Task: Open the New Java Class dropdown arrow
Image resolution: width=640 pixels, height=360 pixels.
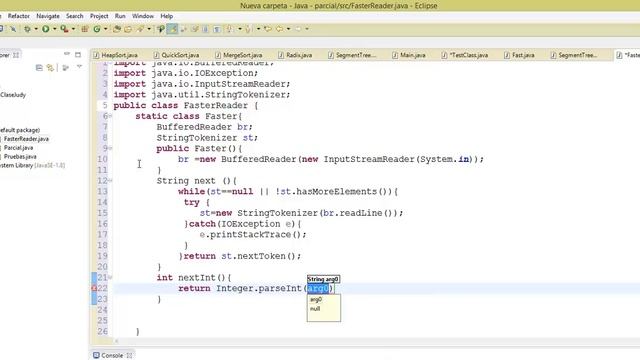Action: click(x=105, y=29)
